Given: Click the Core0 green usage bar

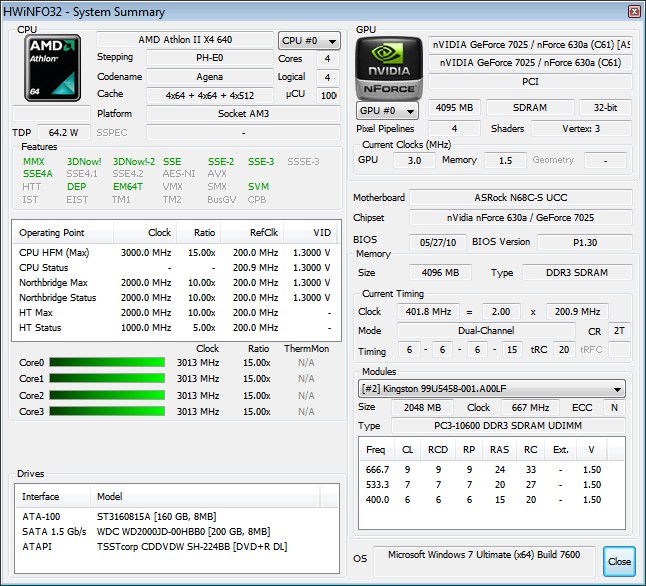Looking at the screenshot, I should point(107,363).
